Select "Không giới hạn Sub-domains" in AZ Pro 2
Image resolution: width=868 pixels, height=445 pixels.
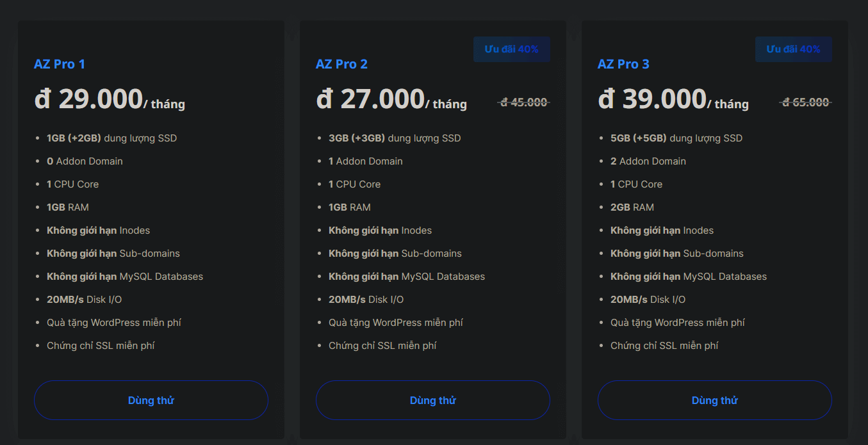coord(395,254)
